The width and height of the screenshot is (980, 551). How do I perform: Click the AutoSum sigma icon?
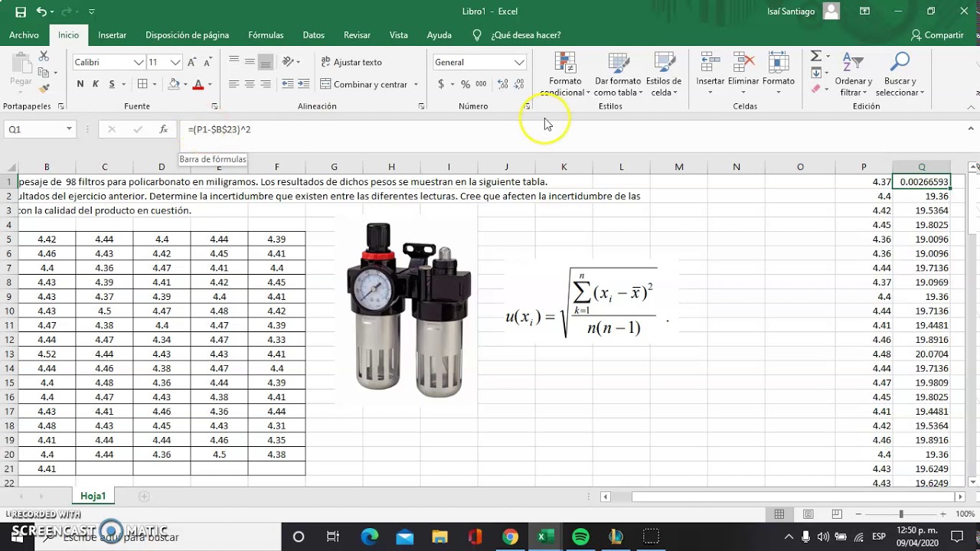click(x=816, y=57)
